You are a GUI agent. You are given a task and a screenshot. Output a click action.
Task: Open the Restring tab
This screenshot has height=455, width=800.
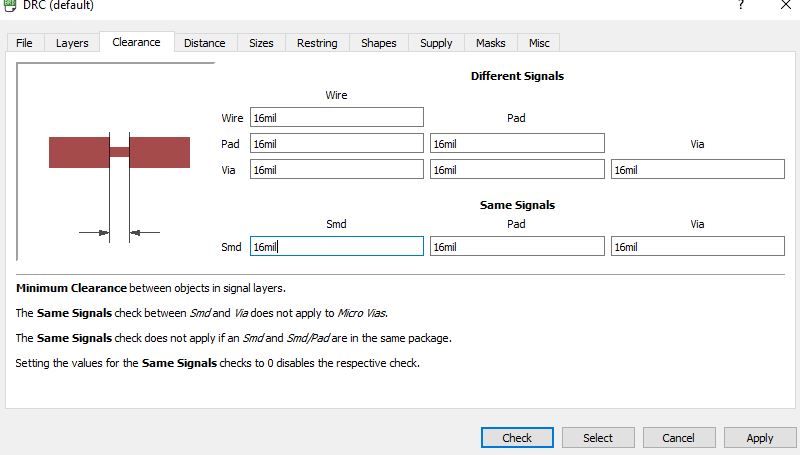317,43
